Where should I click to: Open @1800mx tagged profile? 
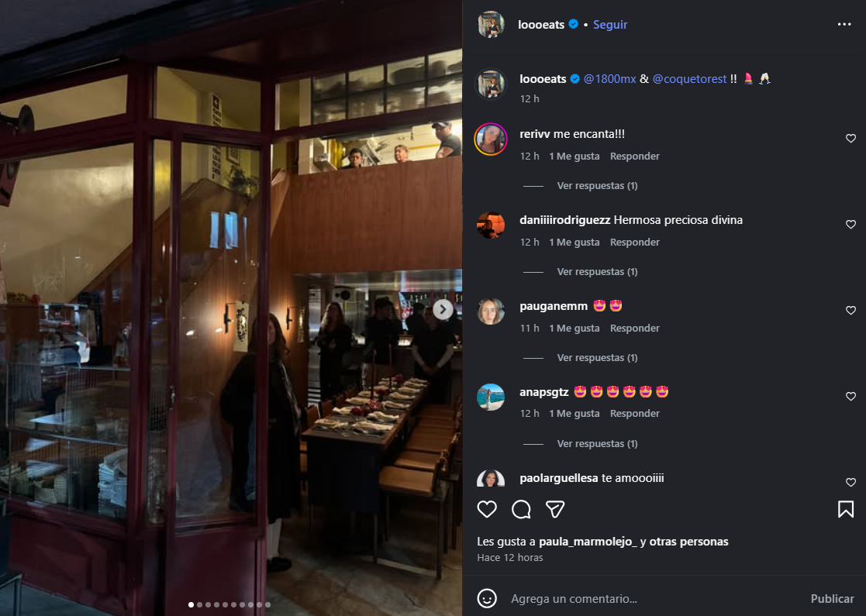click(x=609, y=79)
